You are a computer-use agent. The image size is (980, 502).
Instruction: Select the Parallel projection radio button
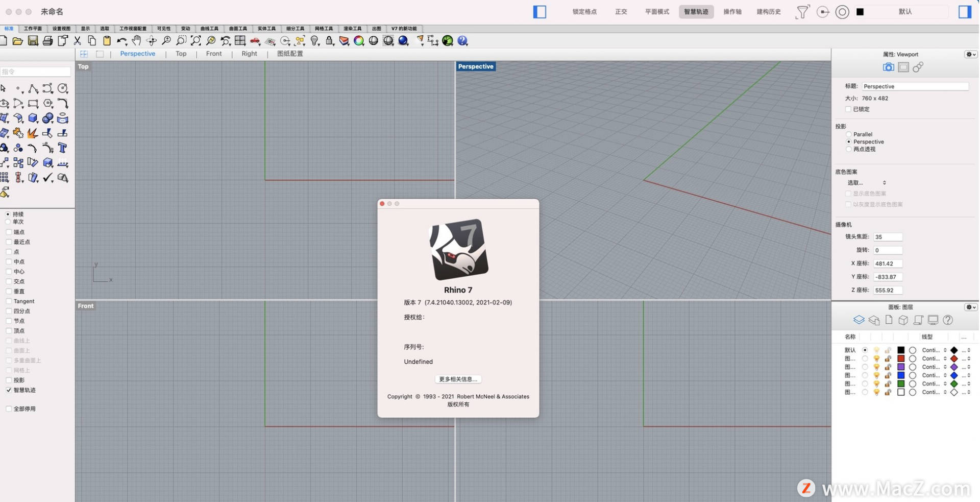point(849,134)
